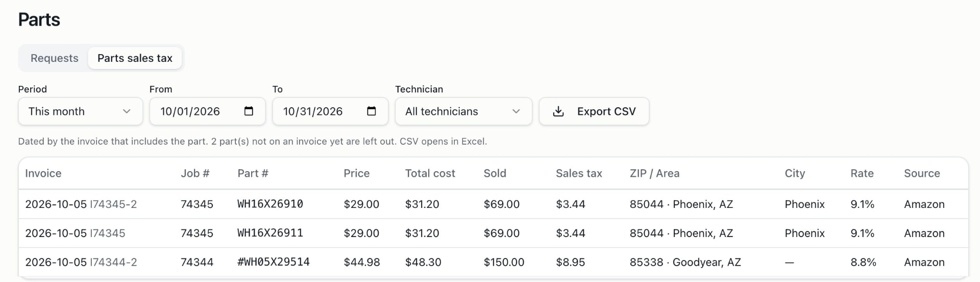Screen dimensions: 980x282
Task: Click the Source column header
Action: pos(922,173)
